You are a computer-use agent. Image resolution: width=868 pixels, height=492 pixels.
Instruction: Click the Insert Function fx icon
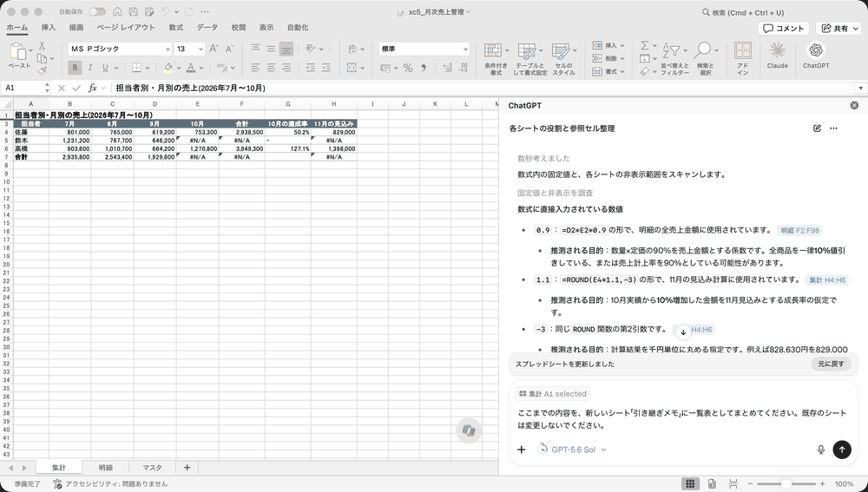[93, 88]
